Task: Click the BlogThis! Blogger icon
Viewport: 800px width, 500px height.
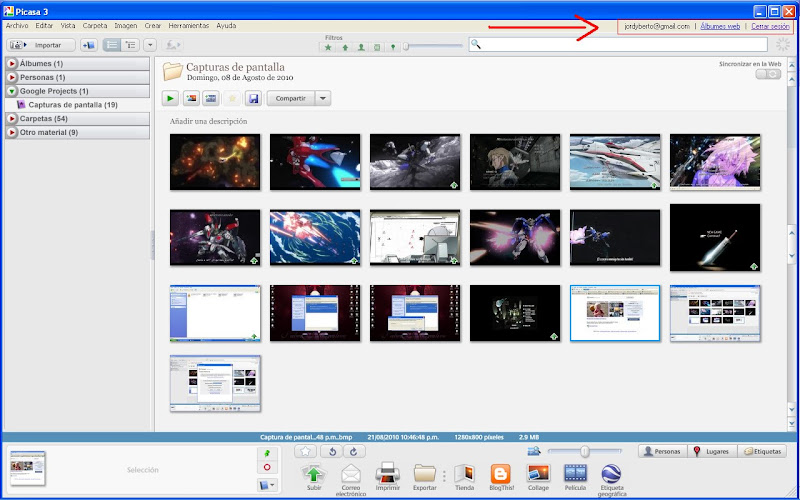Action: click(x=501, y=474)
